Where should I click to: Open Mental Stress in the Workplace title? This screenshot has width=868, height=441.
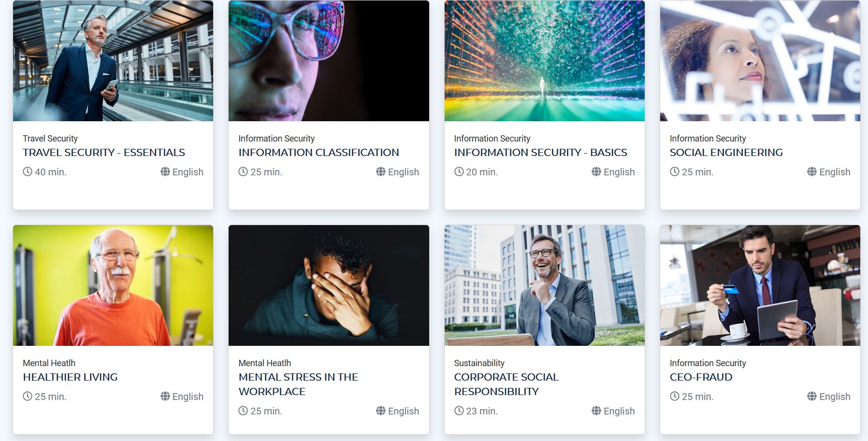pos(298,384)
